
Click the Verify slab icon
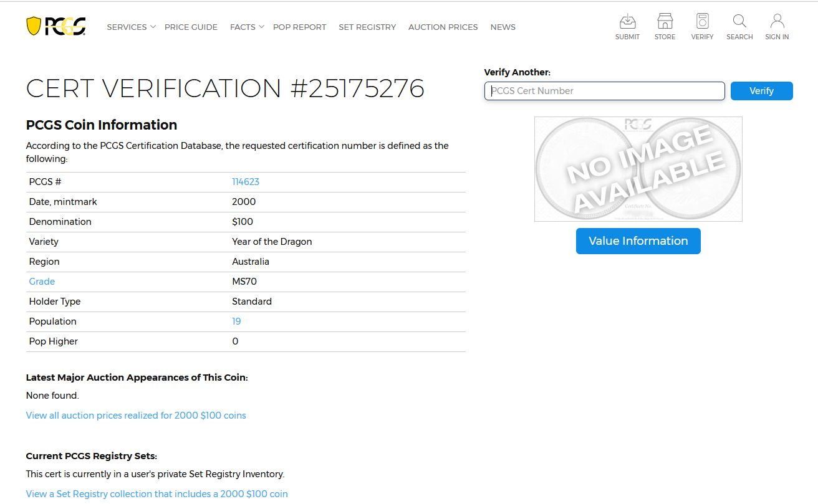(702, 22)
